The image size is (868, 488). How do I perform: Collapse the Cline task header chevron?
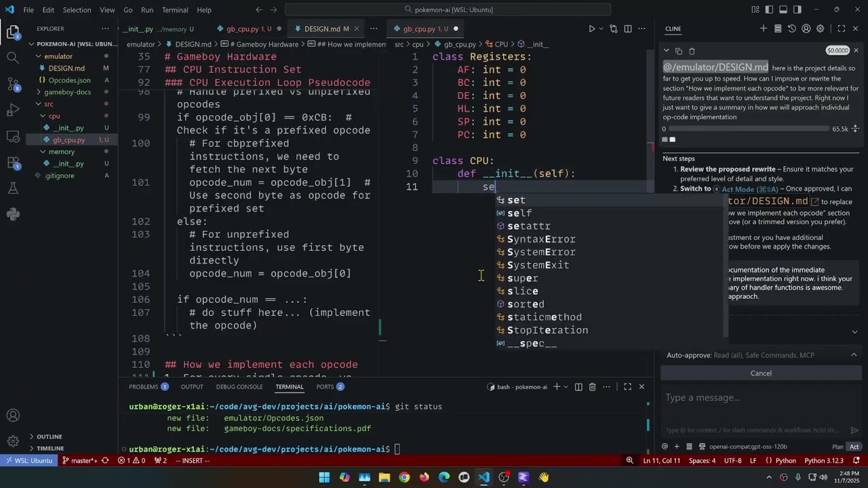tap(667, 51)
